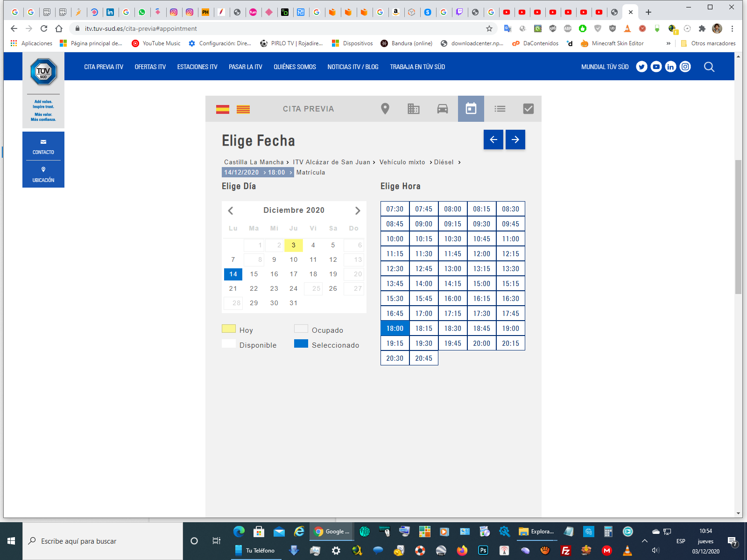Click the blue forward arrow button
The image size is (747, 560).
tap(515, 140)
